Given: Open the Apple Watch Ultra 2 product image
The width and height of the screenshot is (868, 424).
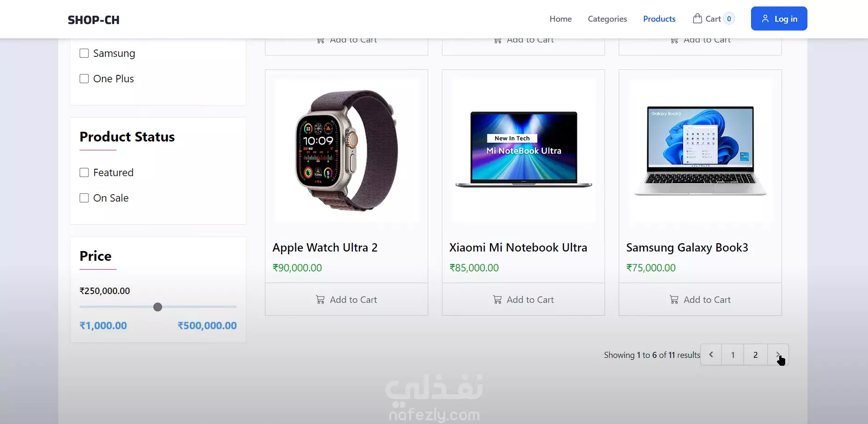Looking at the screenshot, I should (346, 151).
